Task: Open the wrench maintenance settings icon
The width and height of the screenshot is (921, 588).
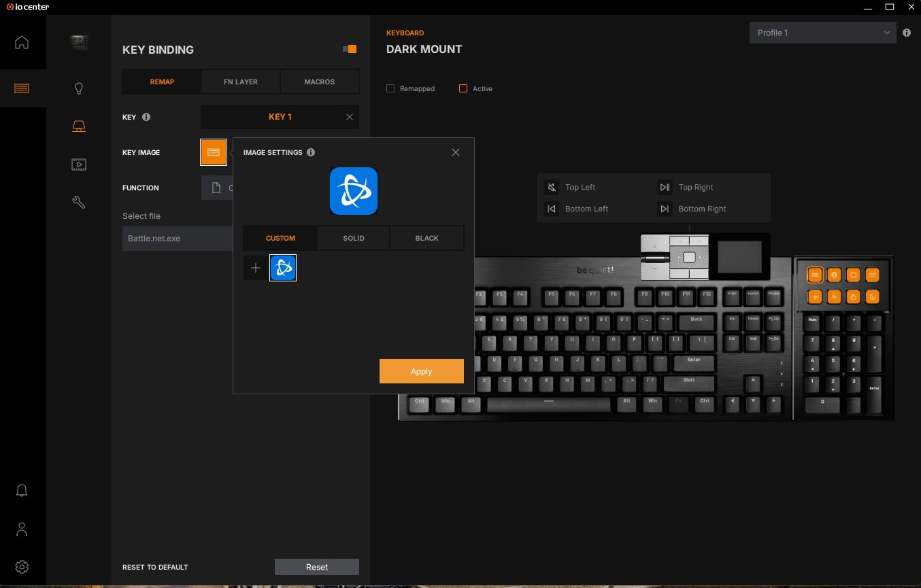Action: [x=79, y=202]
